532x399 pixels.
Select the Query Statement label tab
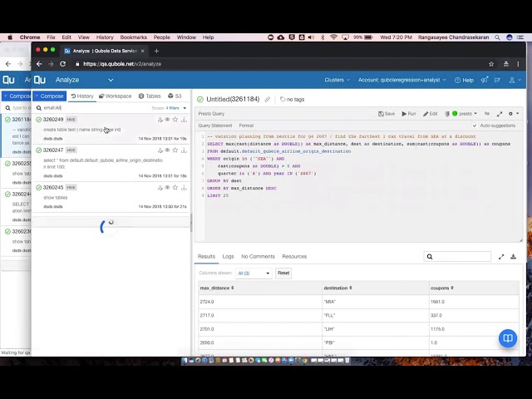215,126
